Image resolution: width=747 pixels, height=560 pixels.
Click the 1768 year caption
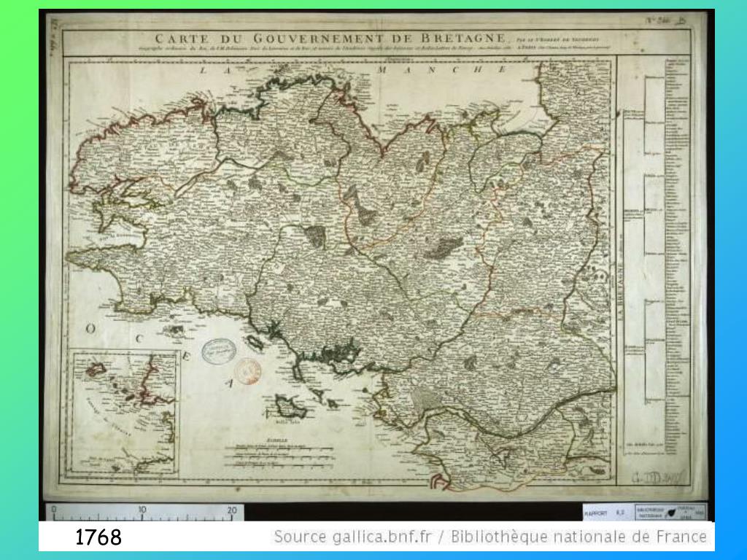[x=98, y=538]
